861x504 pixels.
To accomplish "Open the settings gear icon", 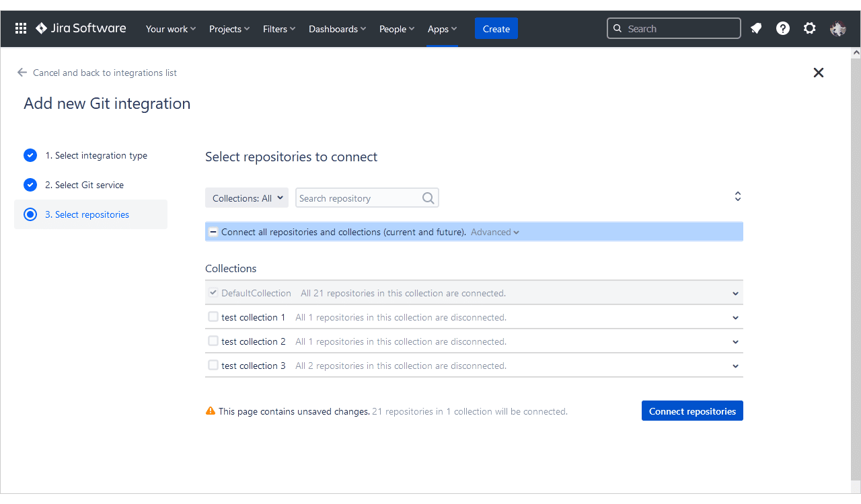I will click(810, 28).
